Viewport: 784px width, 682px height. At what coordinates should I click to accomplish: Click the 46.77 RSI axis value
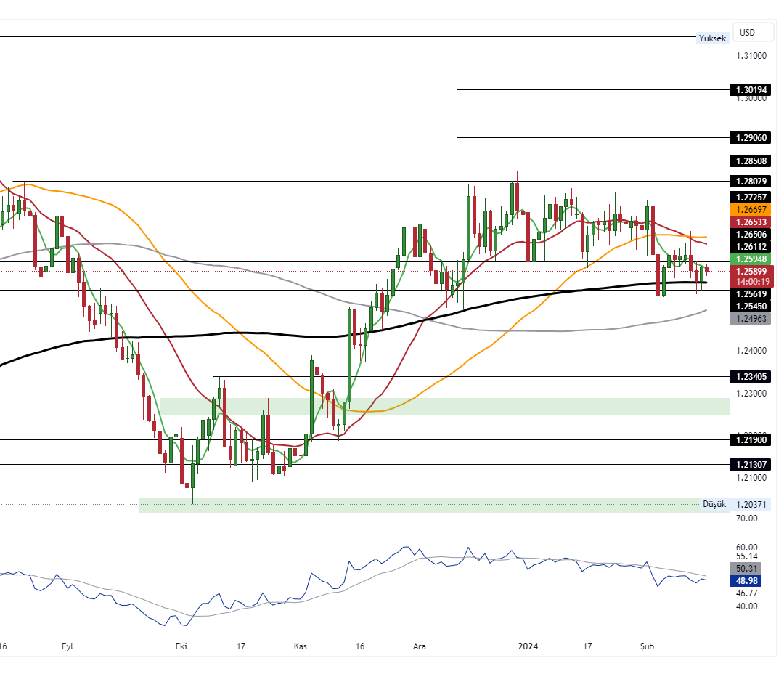pos(746,593)
